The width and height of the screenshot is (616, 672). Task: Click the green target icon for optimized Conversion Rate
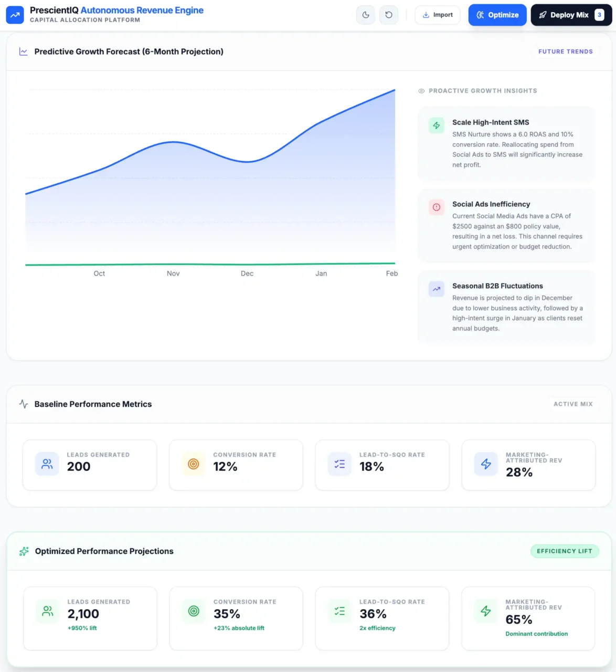[194, 611]
